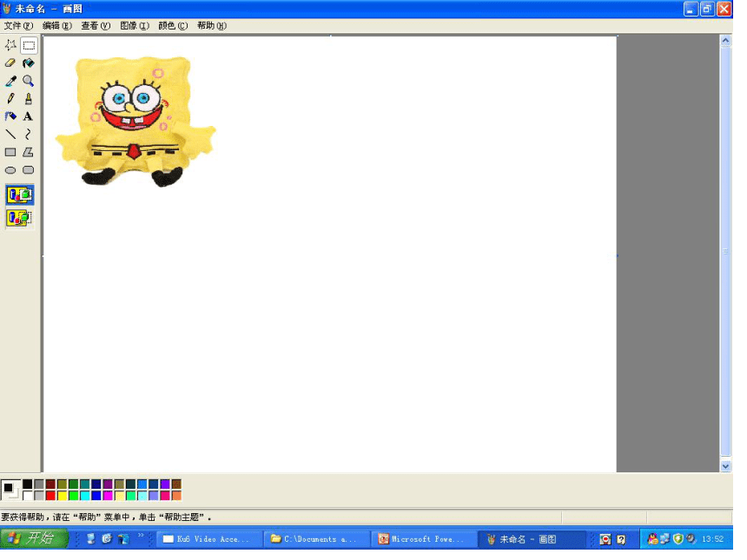The width and height of the screenshot is (747, 560).
Task: Switch to Microsoft Powe... taskbar window
Action: [x=422, y=539]
